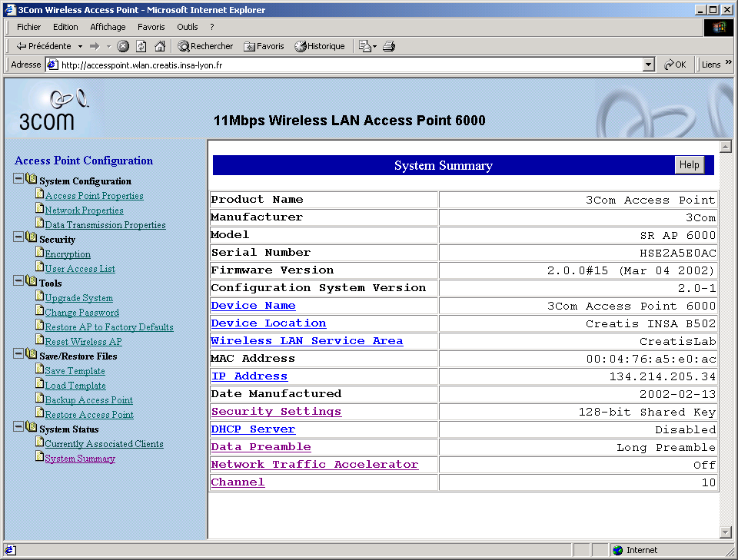738x560 pixels.
Task: Click the page icon beside Save Template
Action: click(x=40, y=368)
